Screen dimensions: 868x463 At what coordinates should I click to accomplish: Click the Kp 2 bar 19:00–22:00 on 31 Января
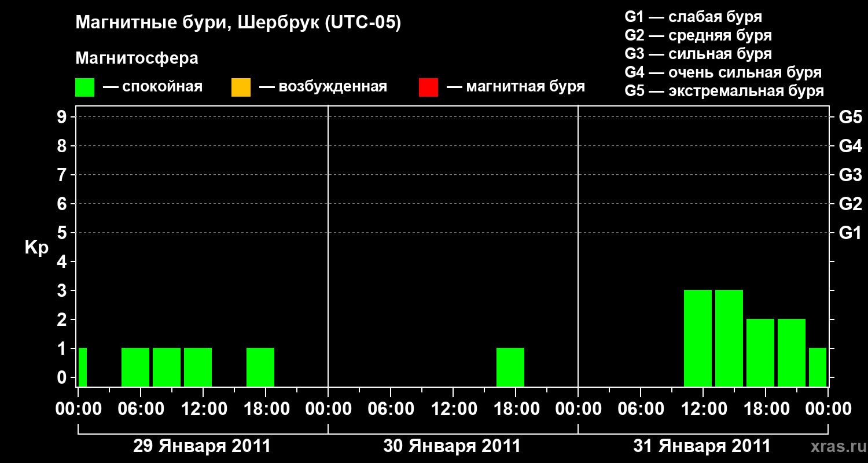coord(792,352)
